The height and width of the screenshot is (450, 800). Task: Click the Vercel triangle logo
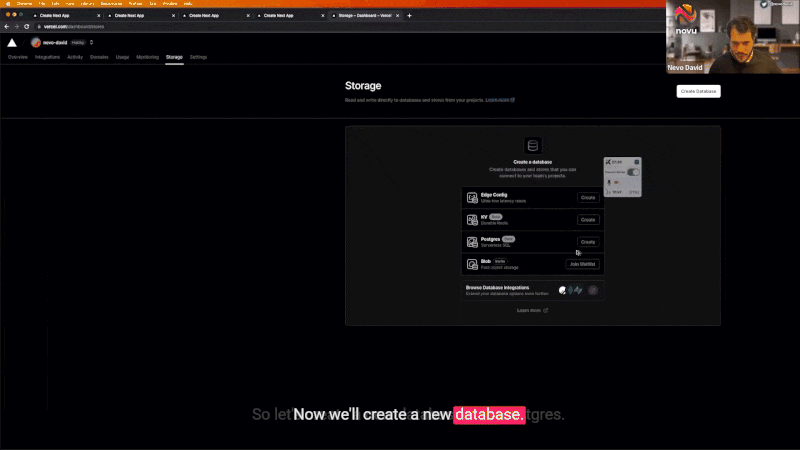(12, 43)
